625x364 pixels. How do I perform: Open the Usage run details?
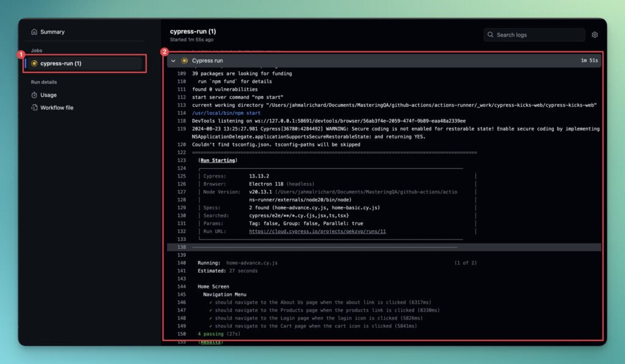[48, 95]
